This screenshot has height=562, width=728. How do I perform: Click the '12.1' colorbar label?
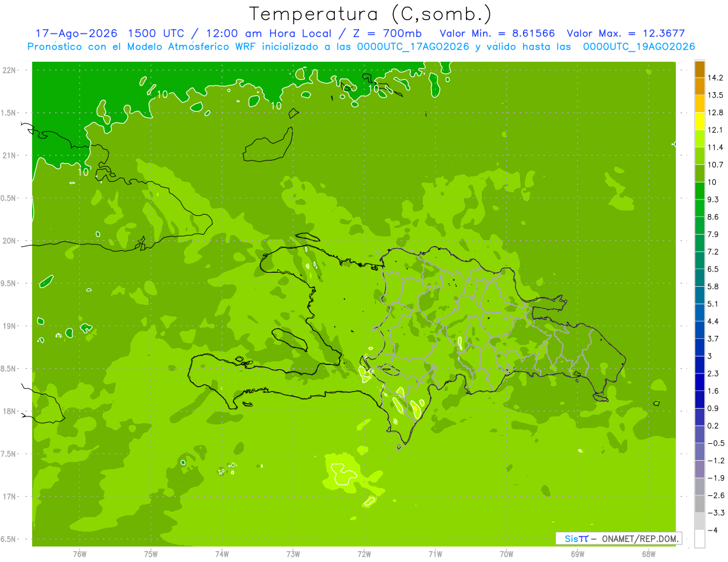coord(716,130)
